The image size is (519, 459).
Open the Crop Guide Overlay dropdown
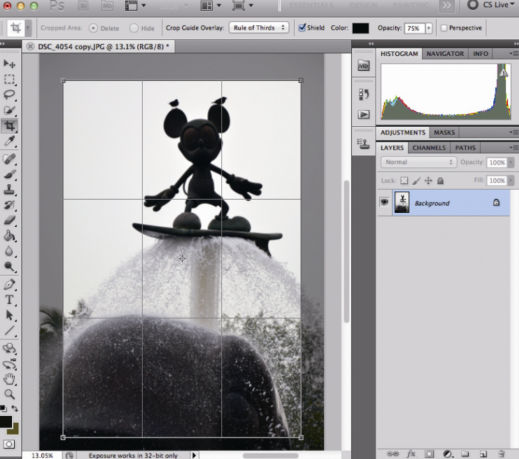coord(259,28)
